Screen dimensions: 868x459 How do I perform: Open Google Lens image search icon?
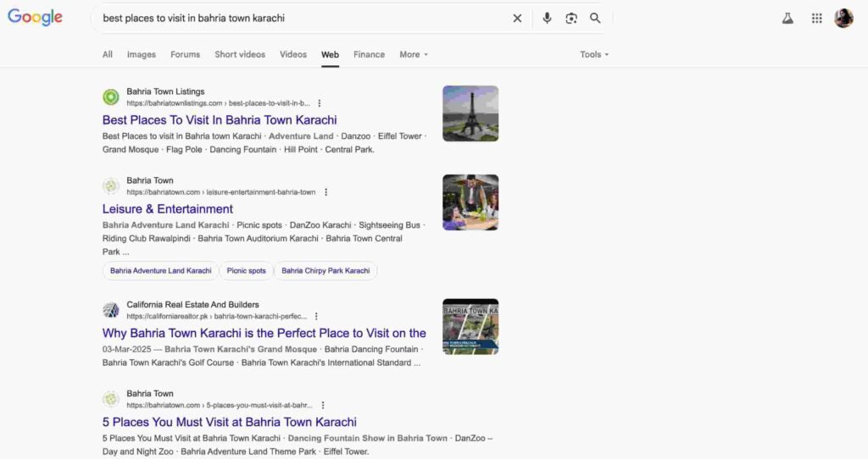[x=571, y=19]
